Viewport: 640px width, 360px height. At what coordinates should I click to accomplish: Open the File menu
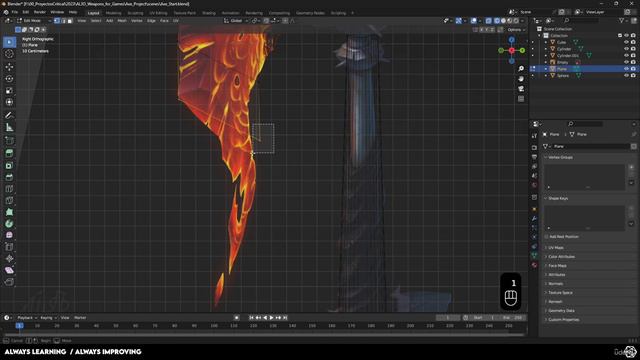coord(15,12)
